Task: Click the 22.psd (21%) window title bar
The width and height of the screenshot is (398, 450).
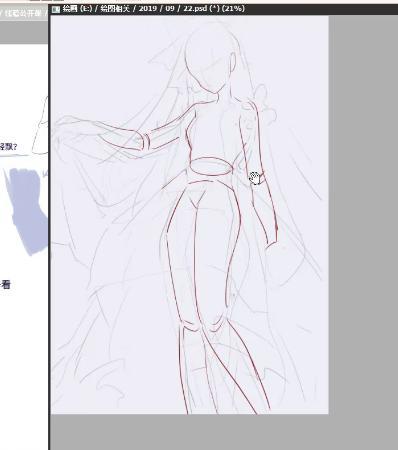Action: [x=223, y=9]
